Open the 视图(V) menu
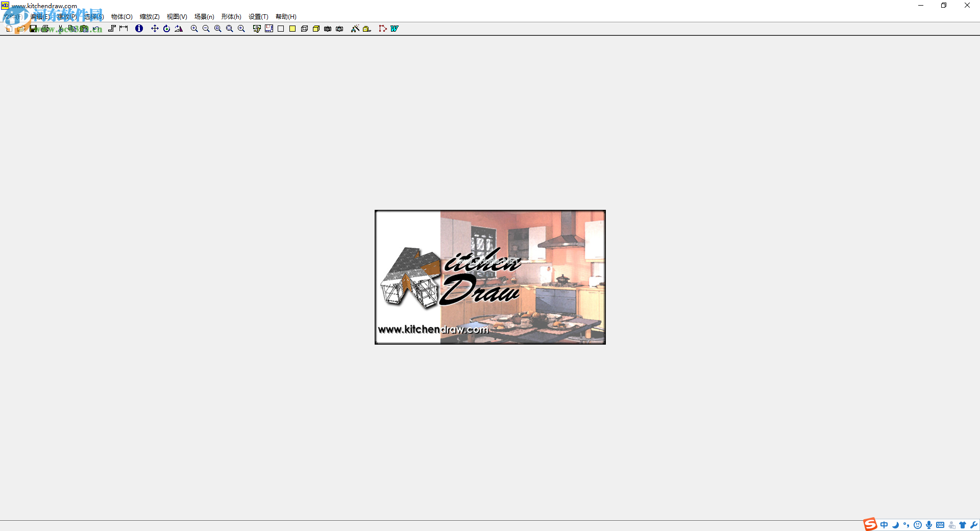Image resolution: width=980 pixels, height=531 pixels. pyautogui.click(x=177, y=17)
